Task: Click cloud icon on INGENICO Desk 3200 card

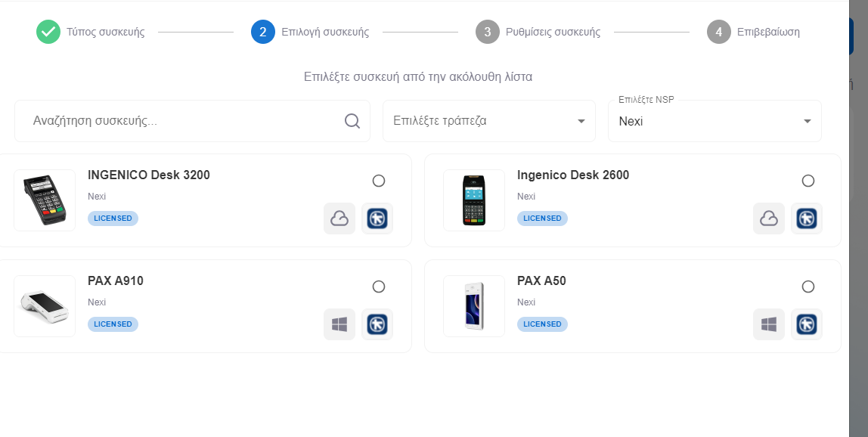Action: click(x=339, y=218)
